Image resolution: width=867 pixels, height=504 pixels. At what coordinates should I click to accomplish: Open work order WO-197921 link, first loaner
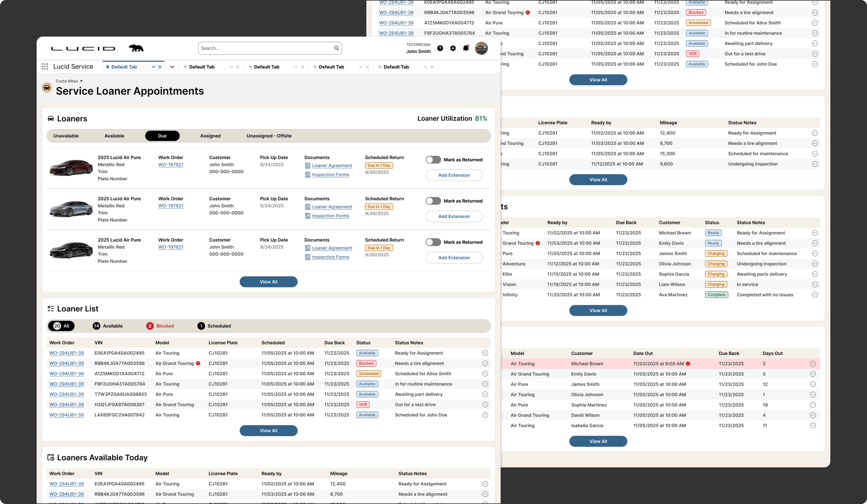pos(171,165)
